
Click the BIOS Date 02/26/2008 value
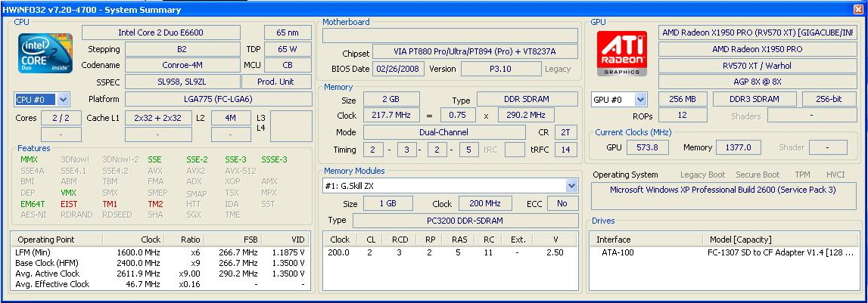[400, 69]
